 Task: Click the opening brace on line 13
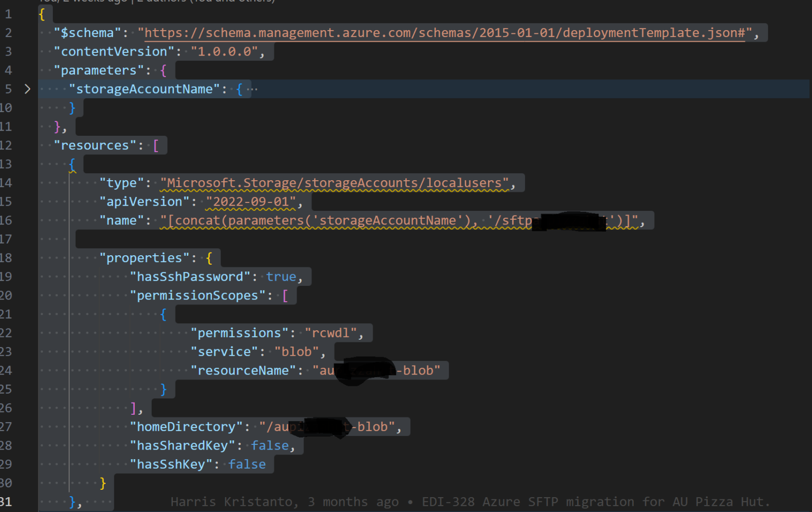click(x=72, y=164)
